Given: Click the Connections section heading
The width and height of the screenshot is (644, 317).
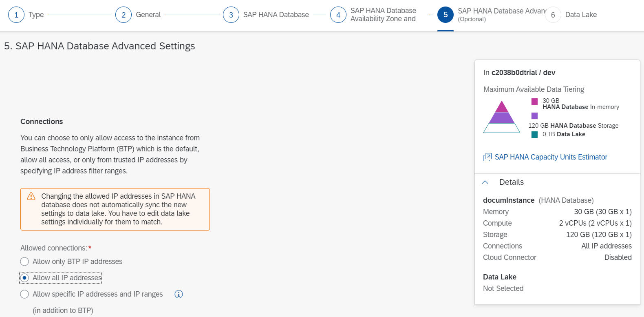Looking at the screenshot, I should point(42,122).
